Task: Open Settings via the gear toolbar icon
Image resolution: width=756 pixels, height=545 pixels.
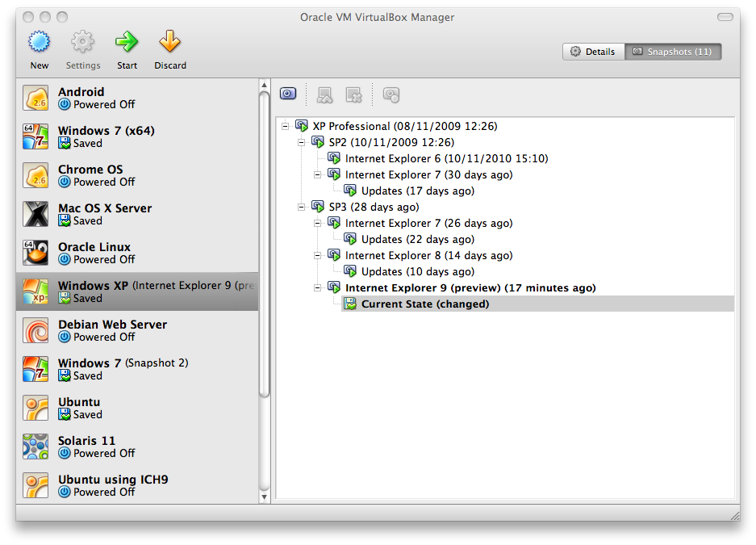Action: [82, 42]
